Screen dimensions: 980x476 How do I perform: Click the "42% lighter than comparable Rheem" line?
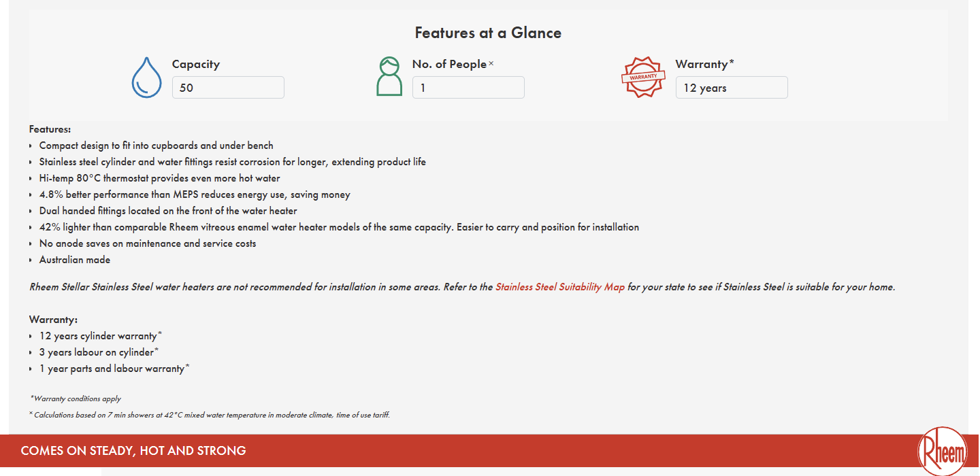(x=339, y=227)
